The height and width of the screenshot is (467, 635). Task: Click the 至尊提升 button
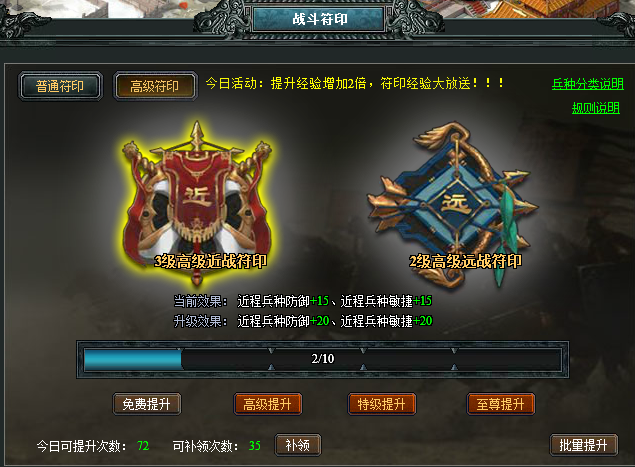point(501,404)
